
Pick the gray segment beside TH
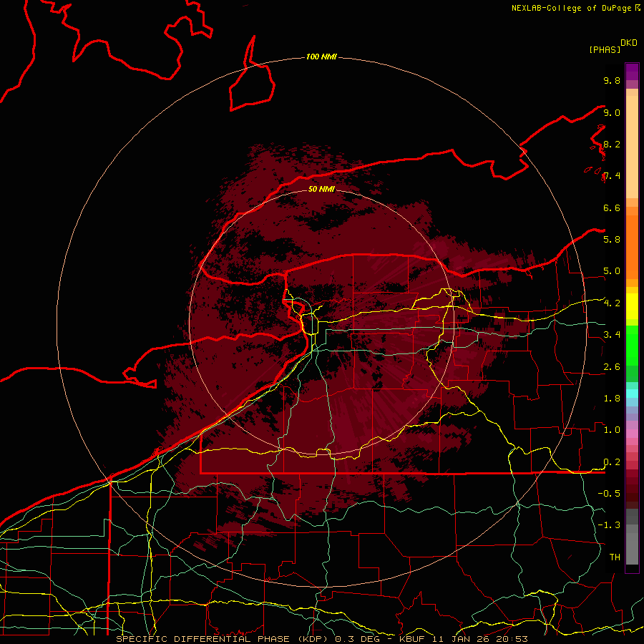click(632, 550)
